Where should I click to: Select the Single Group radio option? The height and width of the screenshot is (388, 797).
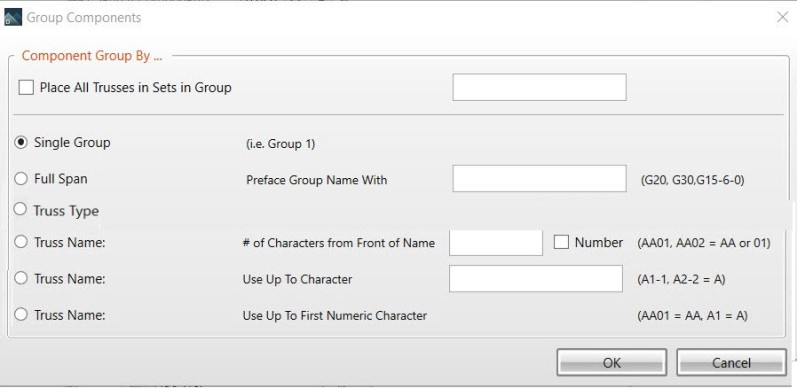point(21,142)
